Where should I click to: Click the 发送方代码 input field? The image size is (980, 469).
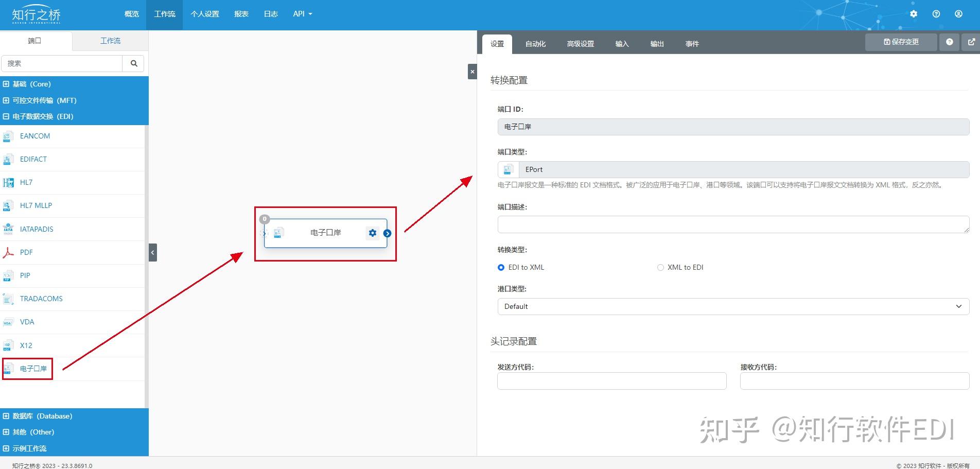click(611, 380)
